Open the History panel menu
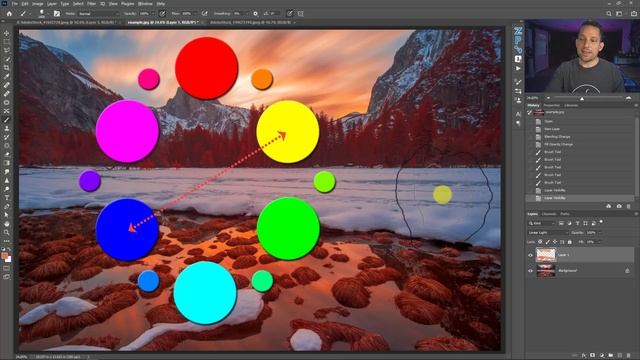The height and width of the screenshot is (360, 640). click(x=636, y=105)
